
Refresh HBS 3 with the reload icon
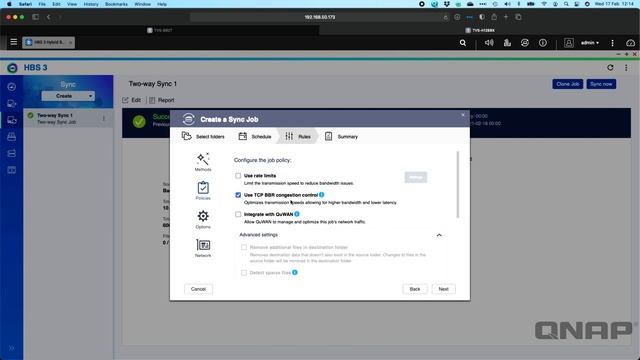[x=610, y=67]
